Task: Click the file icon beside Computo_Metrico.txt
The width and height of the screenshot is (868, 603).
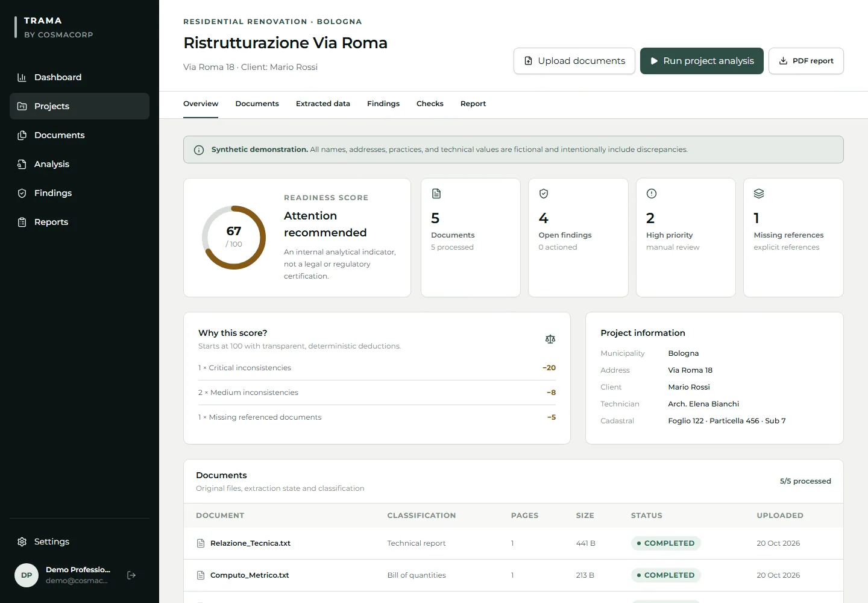Action: pos(201,575)
